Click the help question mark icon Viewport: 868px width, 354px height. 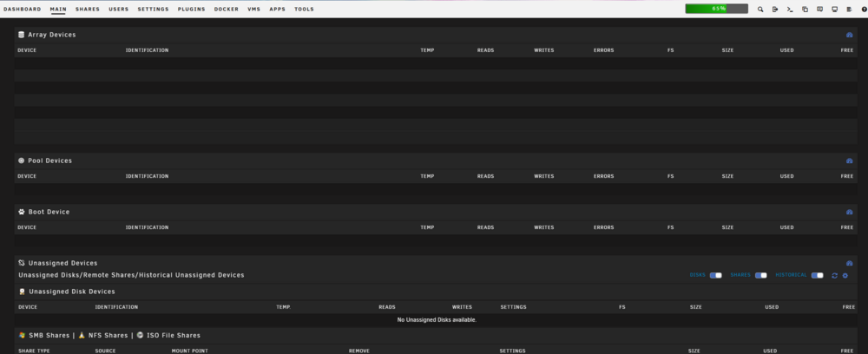coord(865,10)
